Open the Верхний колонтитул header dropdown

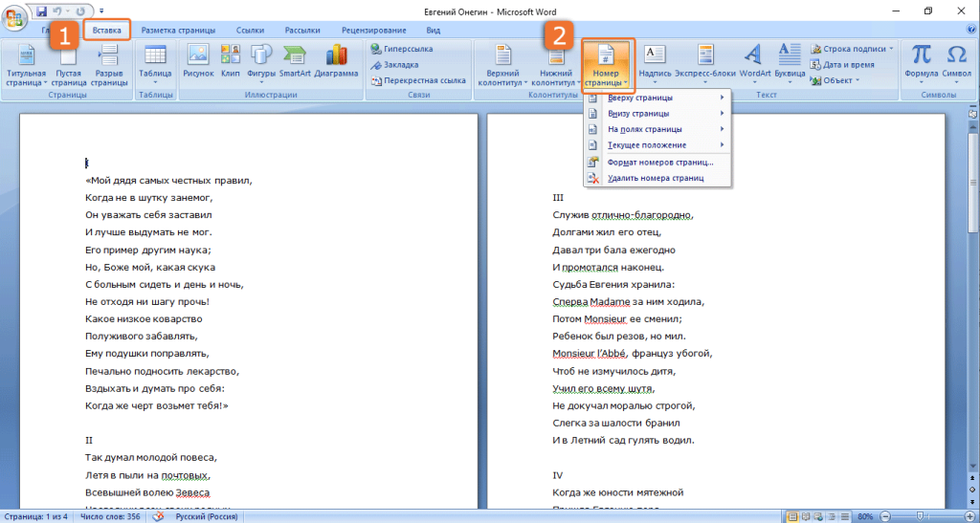click(502, 66)
